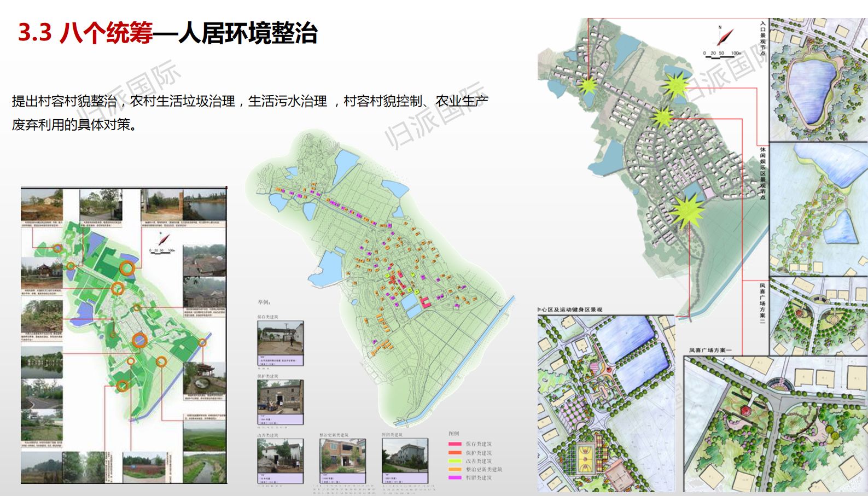The image size is (868, 496).
Task: Select the largest green starburst marker on the right map
Action: 686,211
